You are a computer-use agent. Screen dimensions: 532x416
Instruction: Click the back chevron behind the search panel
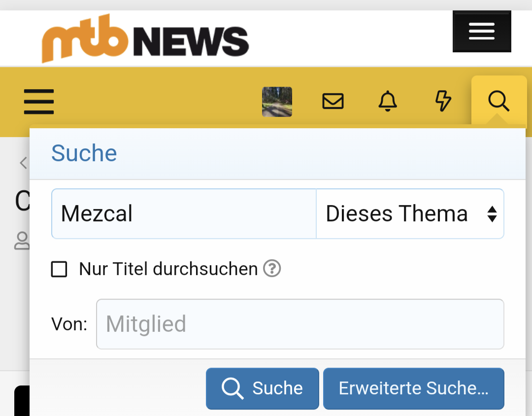[23, 163]
